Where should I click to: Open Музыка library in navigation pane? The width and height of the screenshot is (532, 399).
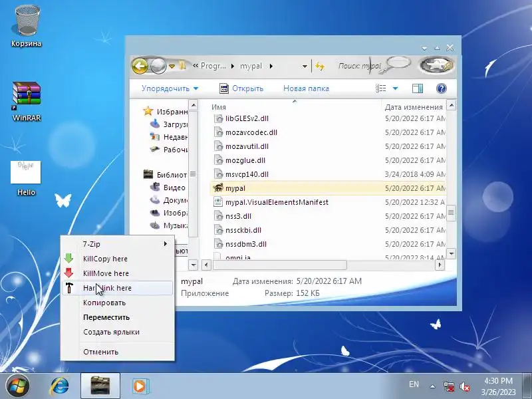click(x=169, y=225)
